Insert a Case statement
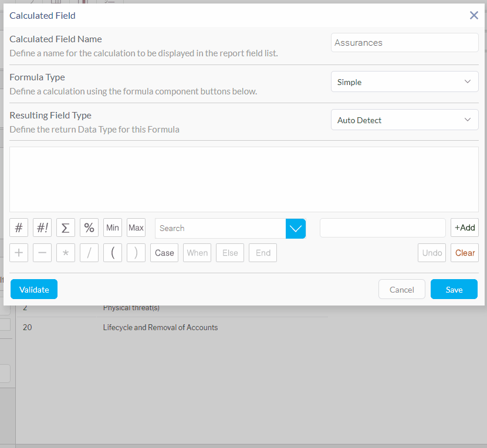This screenshot has height=448, width=487. coord(164,253)
